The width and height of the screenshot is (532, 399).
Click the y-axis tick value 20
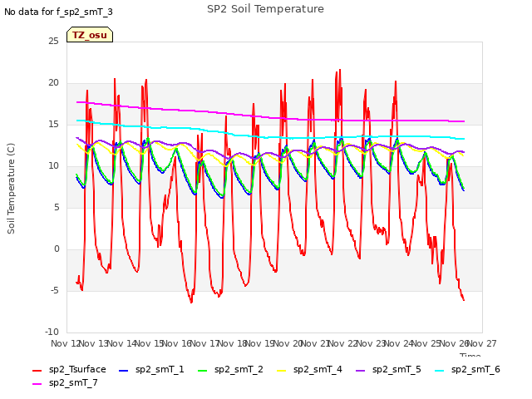(x=53, y=83)
